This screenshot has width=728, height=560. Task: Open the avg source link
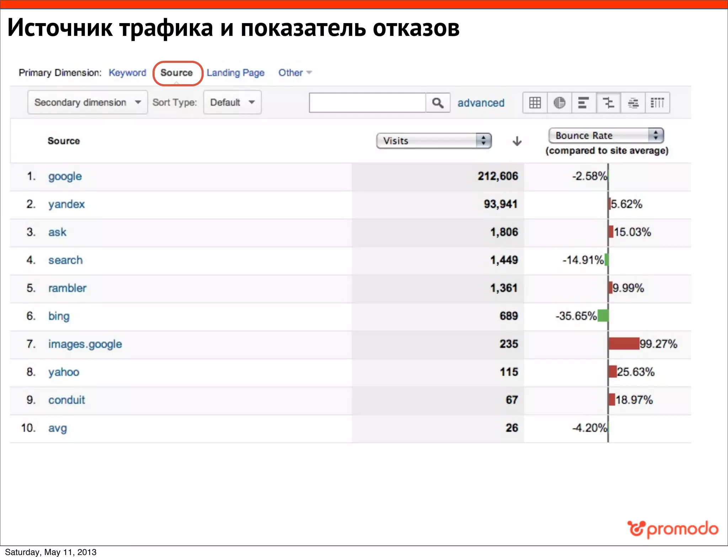tap(58, 428)
